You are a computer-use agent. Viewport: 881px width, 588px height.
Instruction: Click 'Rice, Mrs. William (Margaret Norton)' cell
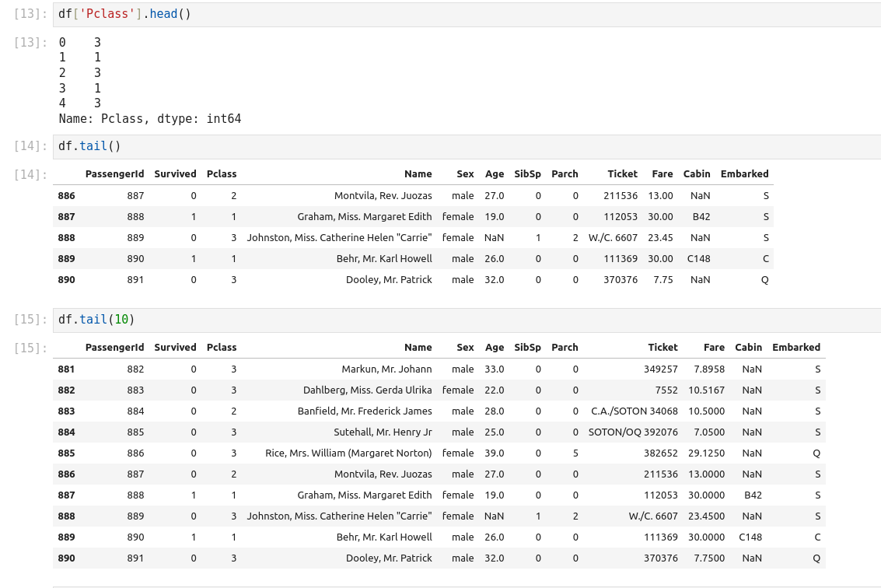click(348, 453)
